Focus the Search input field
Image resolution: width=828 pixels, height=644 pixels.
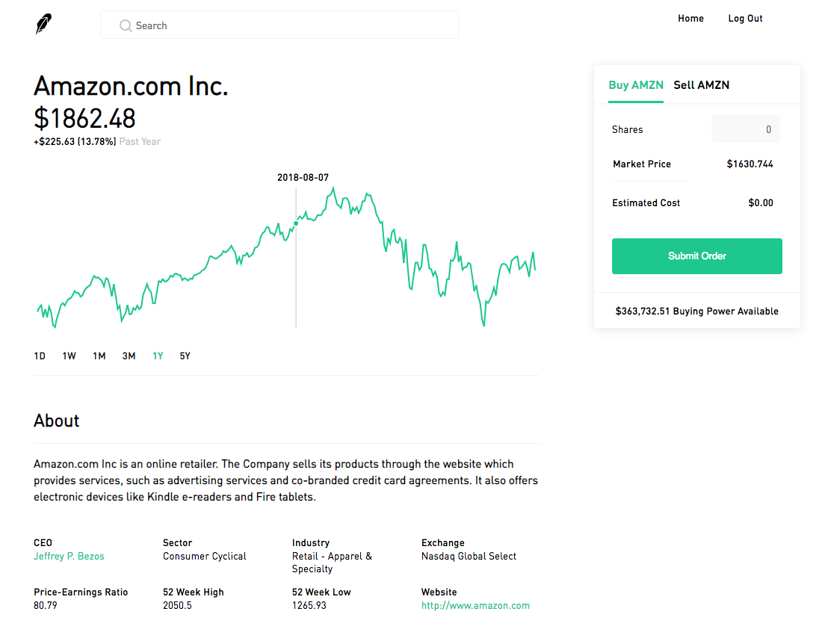(x=279, y=25)
